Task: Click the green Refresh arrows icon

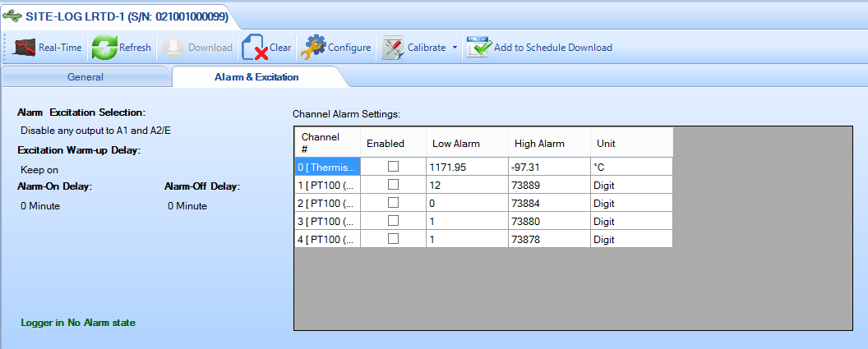Action: pos(104,48)
